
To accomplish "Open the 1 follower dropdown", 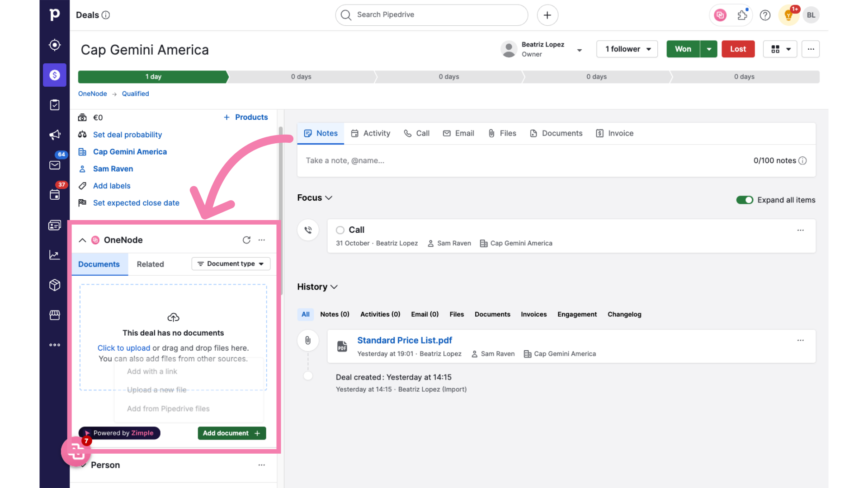I will pos(627,49).
